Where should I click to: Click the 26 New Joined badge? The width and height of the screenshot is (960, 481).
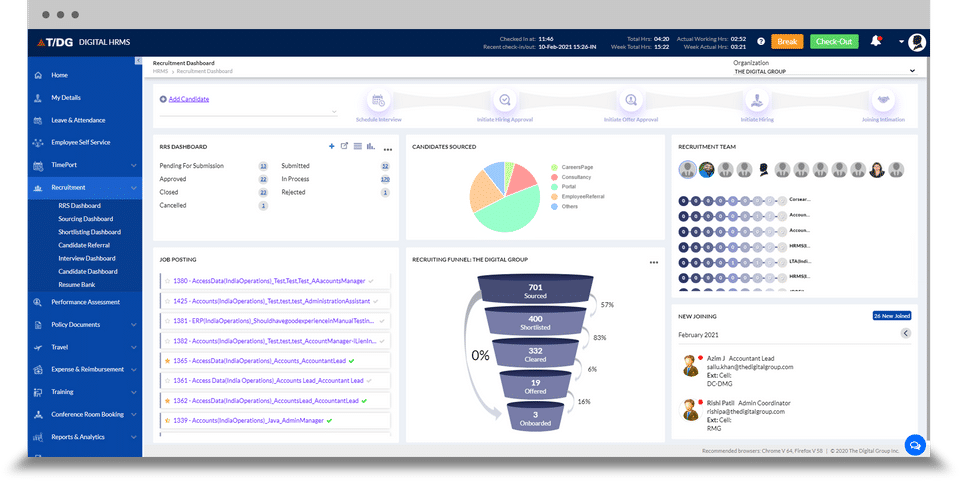[x=891, y=316]
